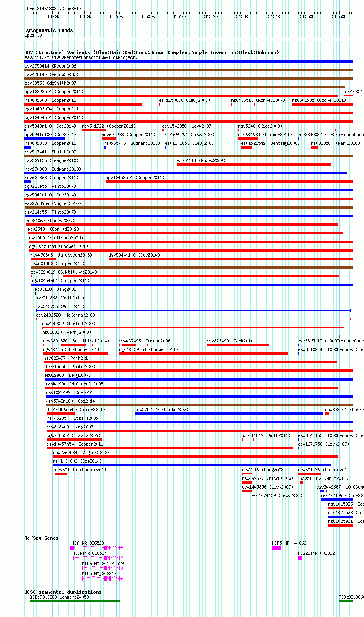Click the nsv5246 (Kidd2008) variant
The height and width of the screenshot is (617, 364).
pos(260,126)
